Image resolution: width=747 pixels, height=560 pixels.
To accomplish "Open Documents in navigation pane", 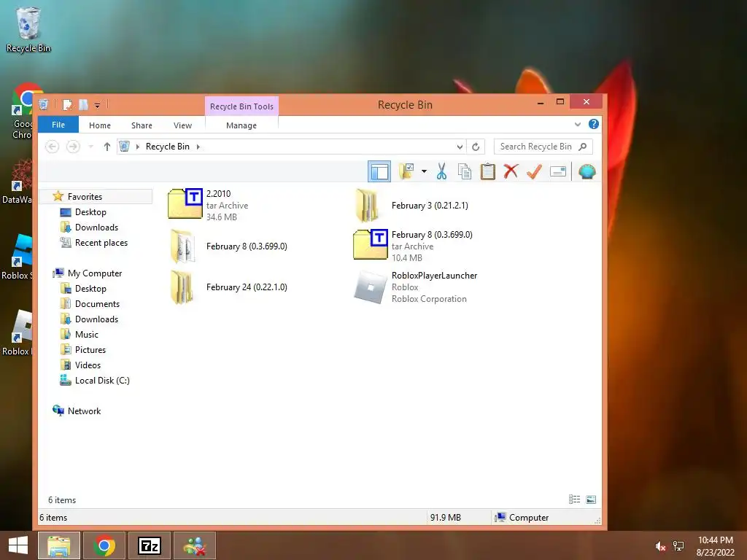I will pyautogui.click(x=97, y=304).
